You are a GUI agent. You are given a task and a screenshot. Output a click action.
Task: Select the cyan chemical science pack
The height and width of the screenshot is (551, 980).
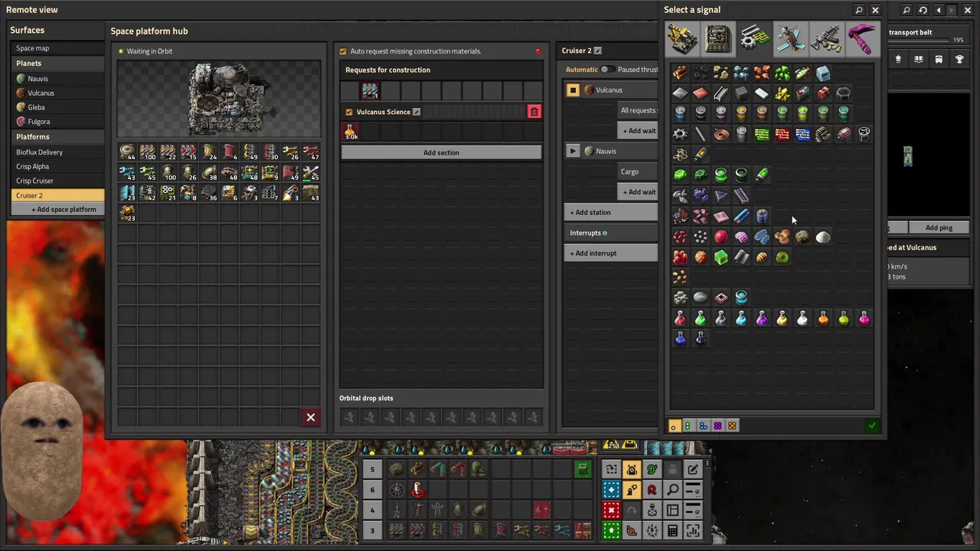741,318
